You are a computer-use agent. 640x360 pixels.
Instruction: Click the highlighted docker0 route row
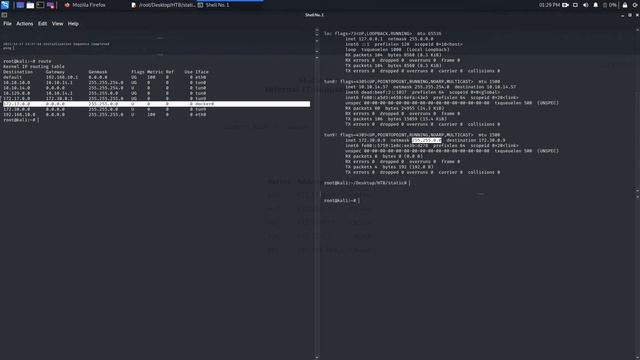tap(156, 104)
